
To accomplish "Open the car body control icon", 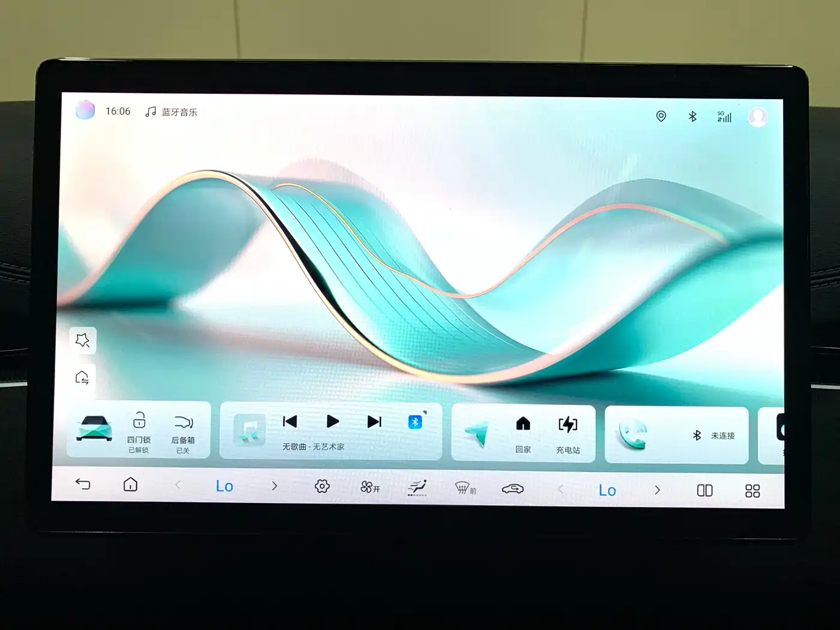I will tap(512, 489).
